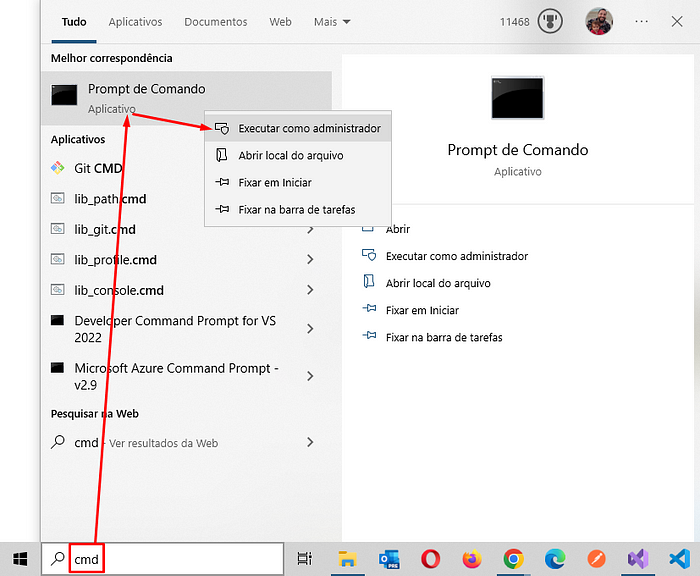Viewport: 700px width, 576px height.
Task: Expand lib_console.cmd result arrow
Action: coord(310,290)
